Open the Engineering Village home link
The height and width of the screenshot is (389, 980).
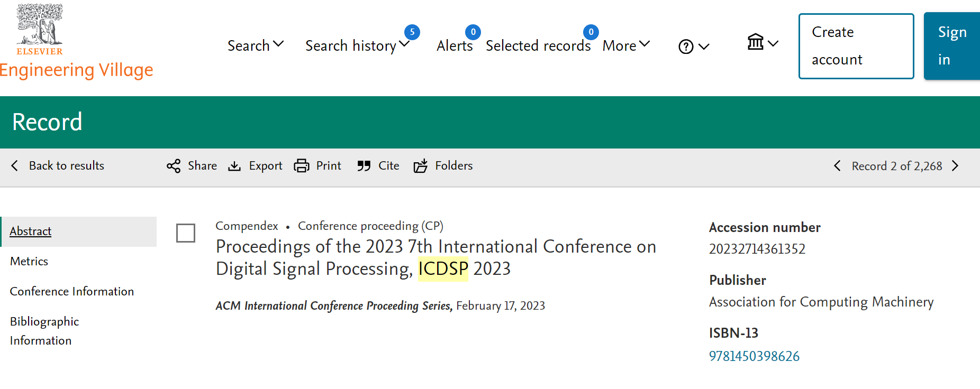pyautogui.click(x=76, y=70)
